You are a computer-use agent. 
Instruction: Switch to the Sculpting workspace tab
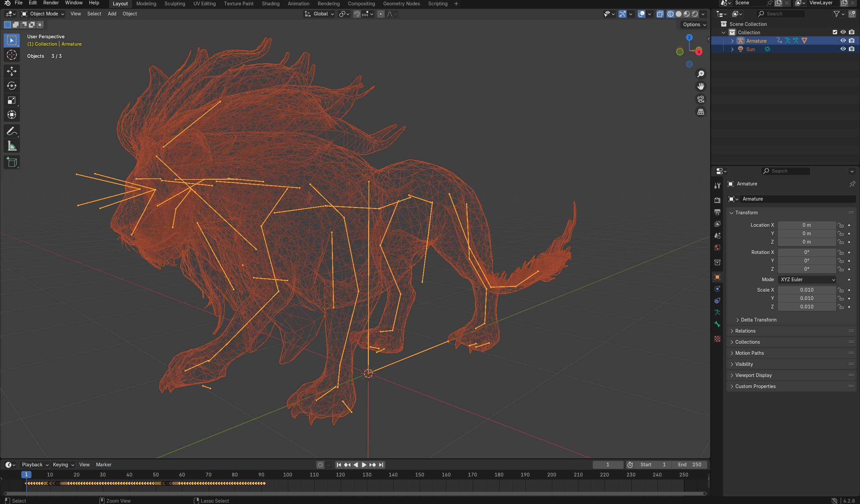click(x=174, y=4)
